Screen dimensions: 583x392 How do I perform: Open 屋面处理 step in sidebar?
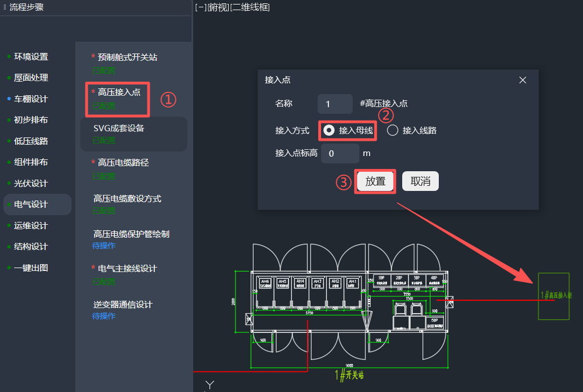pos(31,78)
